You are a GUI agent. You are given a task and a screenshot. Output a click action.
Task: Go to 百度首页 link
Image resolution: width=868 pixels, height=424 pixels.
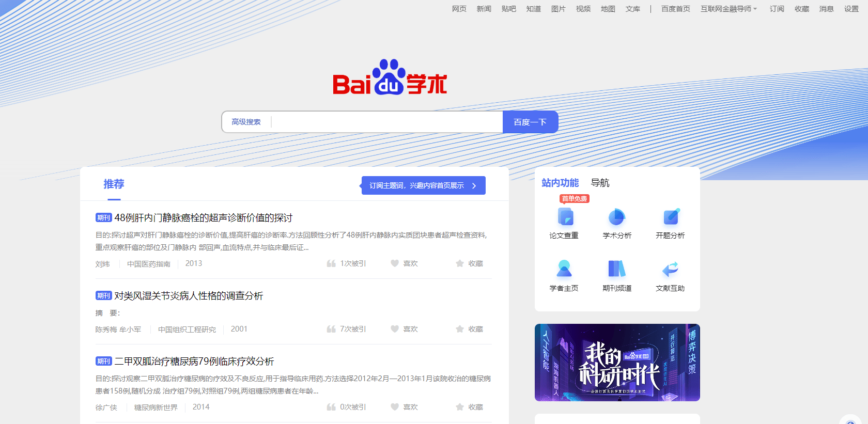pyautogui.click(x=676, y=9)
